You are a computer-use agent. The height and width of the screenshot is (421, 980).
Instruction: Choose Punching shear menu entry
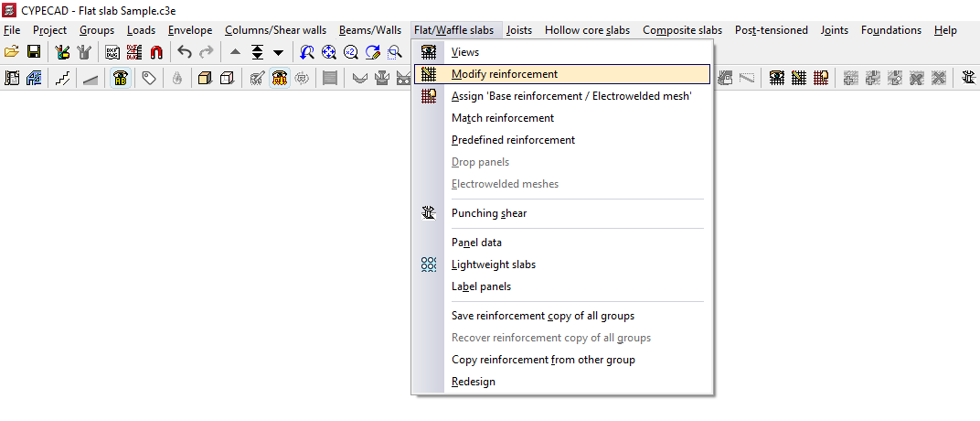[x=561, y=213]
